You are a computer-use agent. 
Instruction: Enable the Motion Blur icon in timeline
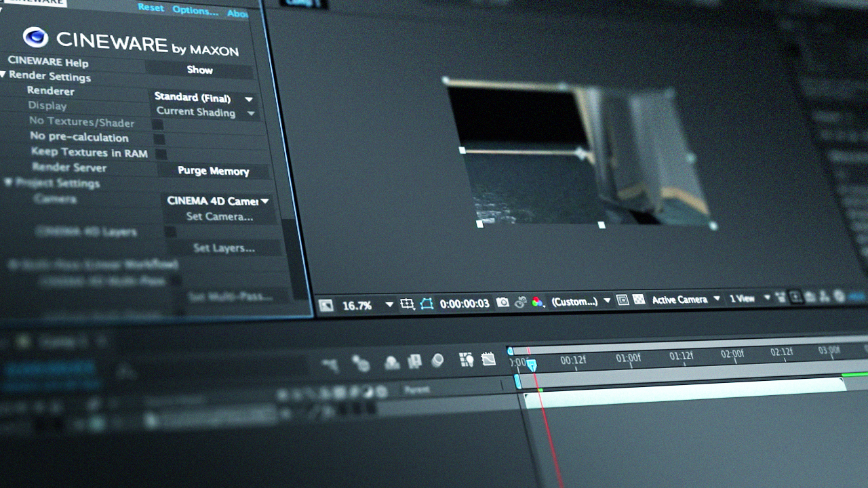(x=437, y=361)
